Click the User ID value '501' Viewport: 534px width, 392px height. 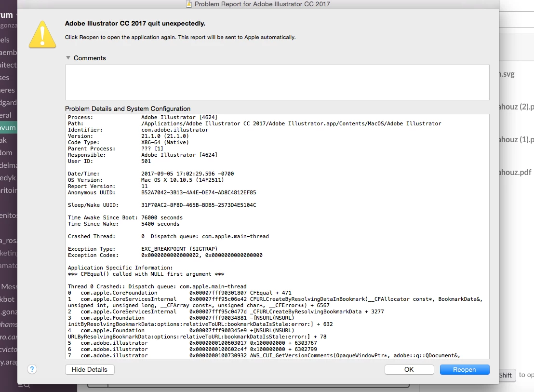(x=146, y=161)
